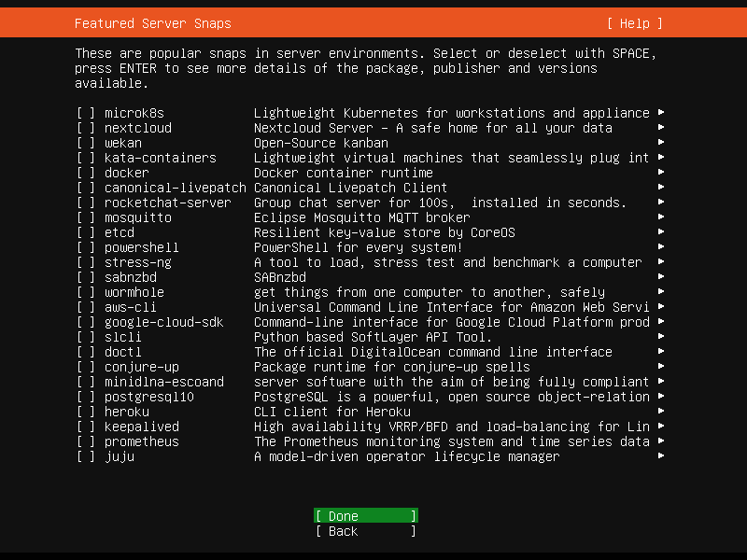Mark the postgresql10 checkbox
Screen dimensions: 747x560
[86, 397]
